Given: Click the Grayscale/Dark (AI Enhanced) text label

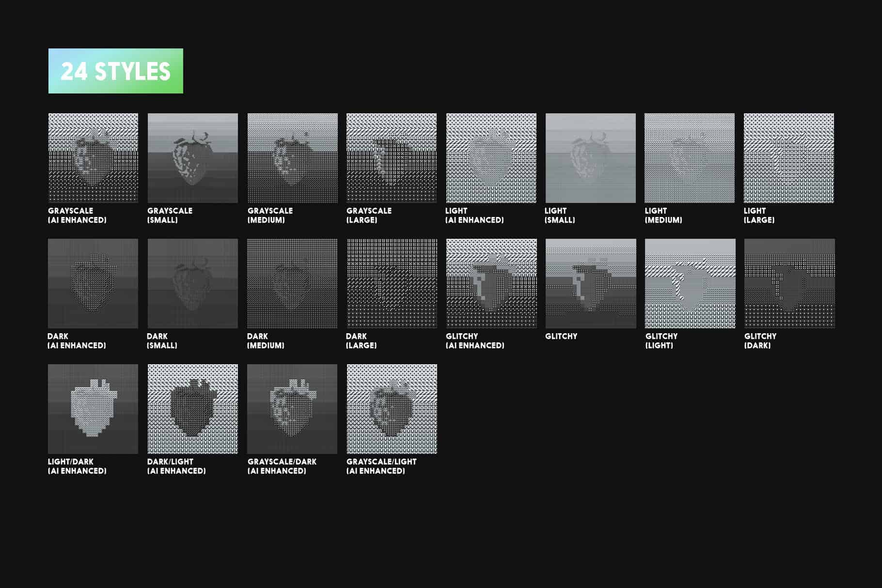Looking at the screenshot, I should click(282, 466).
